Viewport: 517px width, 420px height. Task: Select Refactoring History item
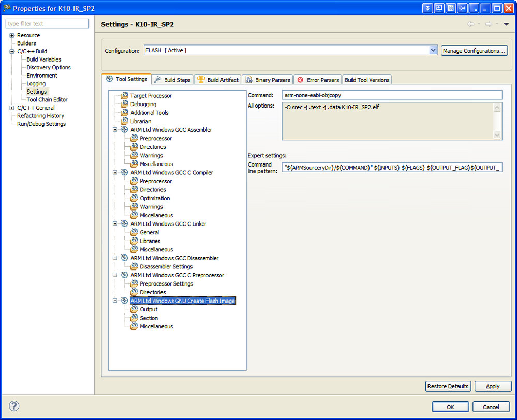[40, 116]
